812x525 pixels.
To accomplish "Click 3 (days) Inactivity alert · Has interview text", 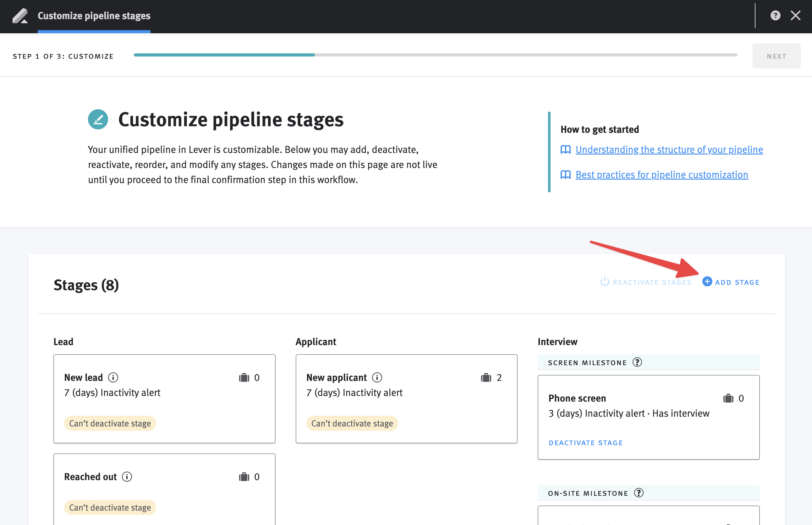I will click(x=629, y=414).
